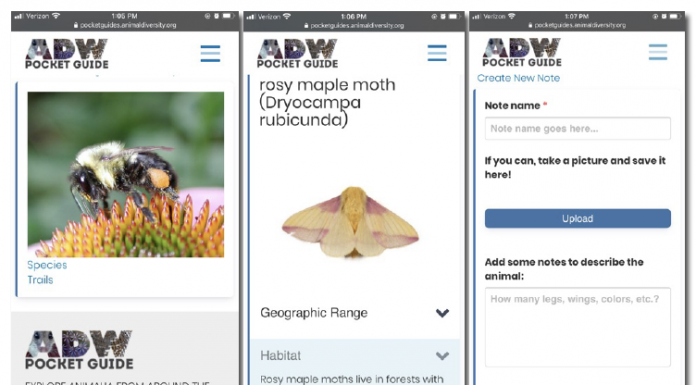The width and height of the screenshot is (696, 385).
Task: Tap the URL bar in left phone screen
Action: (125, 25)
